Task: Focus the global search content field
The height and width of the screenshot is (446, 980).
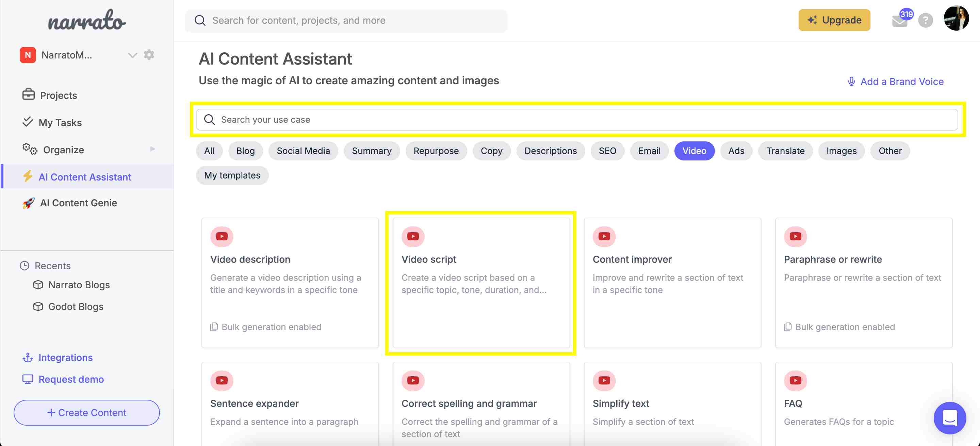Action: pyautogui.click(x=346, y=20)
